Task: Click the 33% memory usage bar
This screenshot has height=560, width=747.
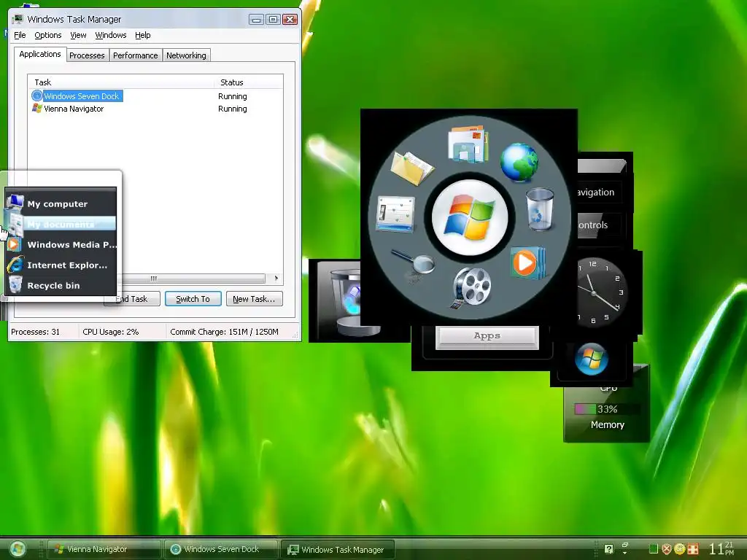Action: pos(606,409)
